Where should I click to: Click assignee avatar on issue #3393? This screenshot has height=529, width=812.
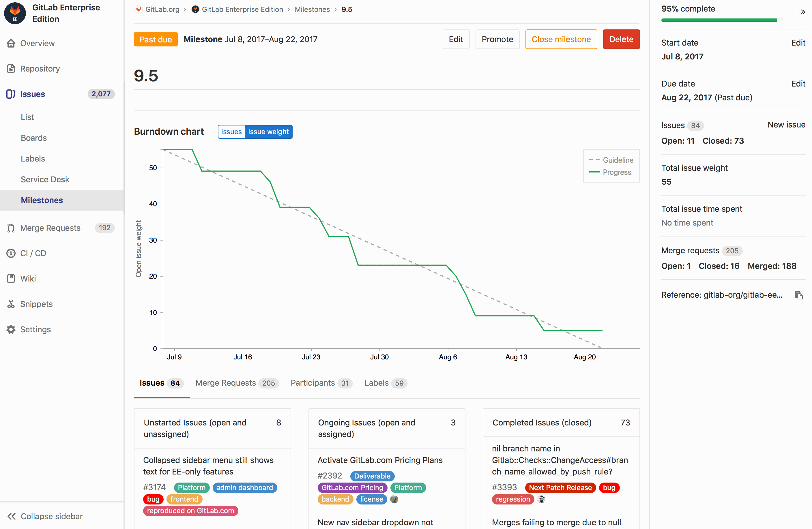[x=541, y=499]
